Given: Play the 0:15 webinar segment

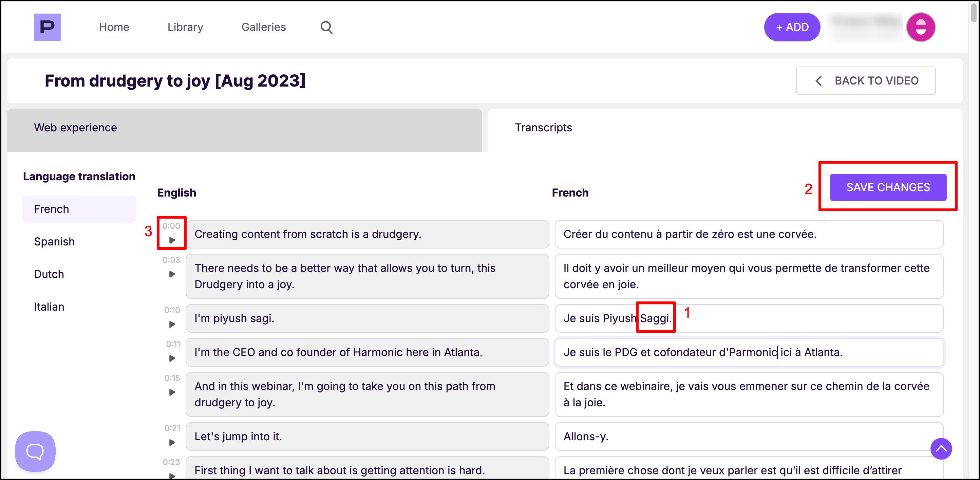Looking at the screenshot, I should tap(172, 392).
